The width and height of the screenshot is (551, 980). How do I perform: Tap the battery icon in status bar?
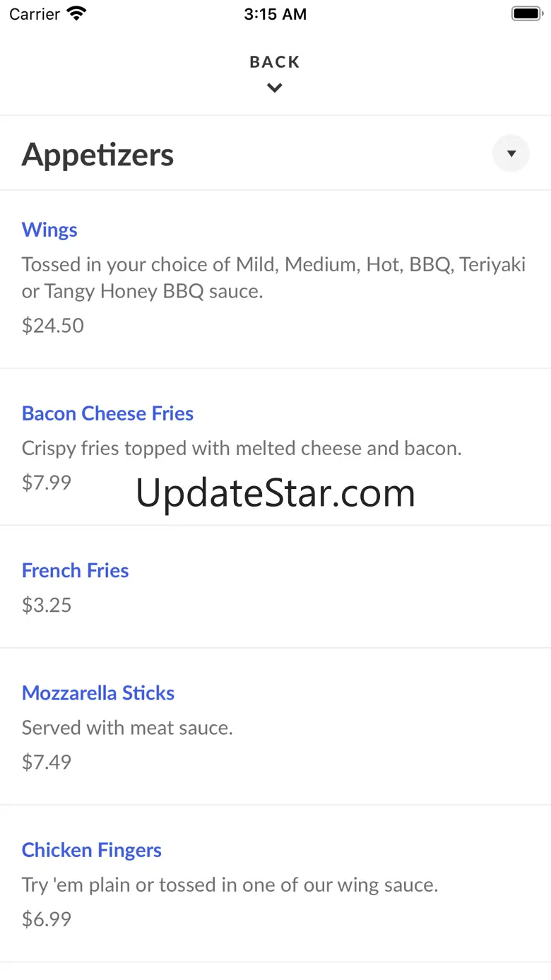click(x=526, y=13)
